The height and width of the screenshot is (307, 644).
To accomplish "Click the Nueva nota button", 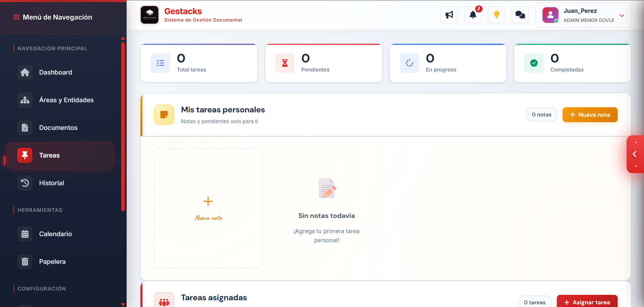I will (590, 115).
